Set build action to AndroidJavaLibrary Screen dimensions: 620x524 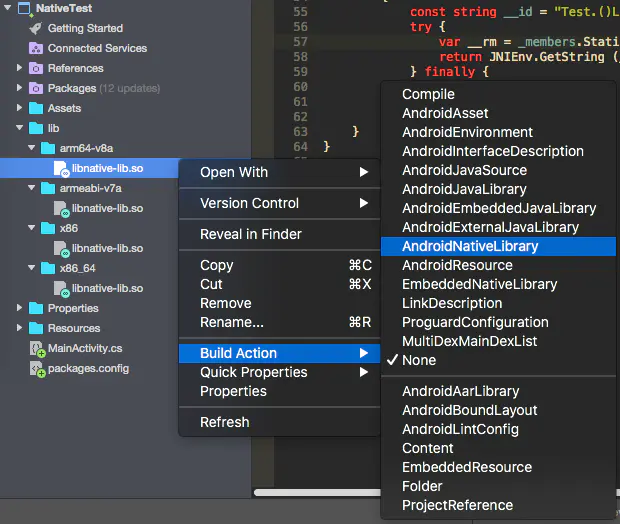pyautogui.click(x=498, y=189)
